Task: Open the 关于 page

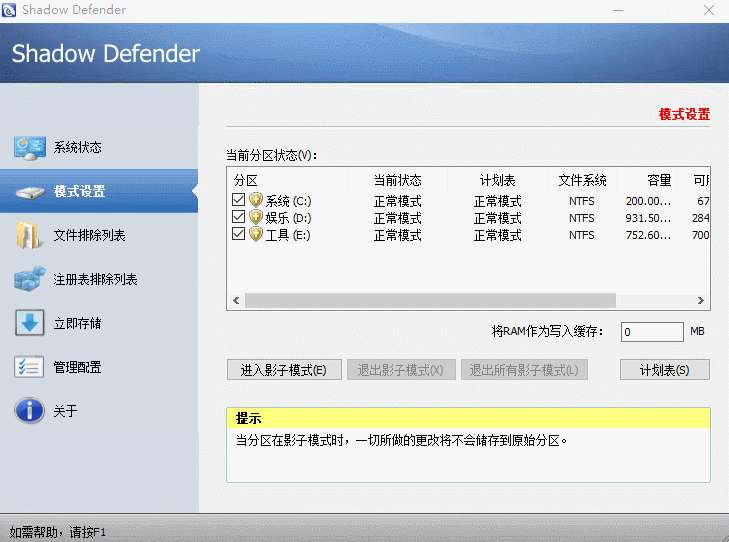Action: point(99,411)
